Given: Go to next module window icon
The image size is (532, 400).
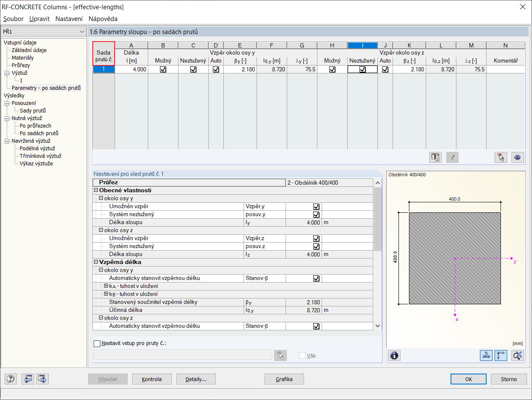Looking at the screenshot, I should 42,379.
